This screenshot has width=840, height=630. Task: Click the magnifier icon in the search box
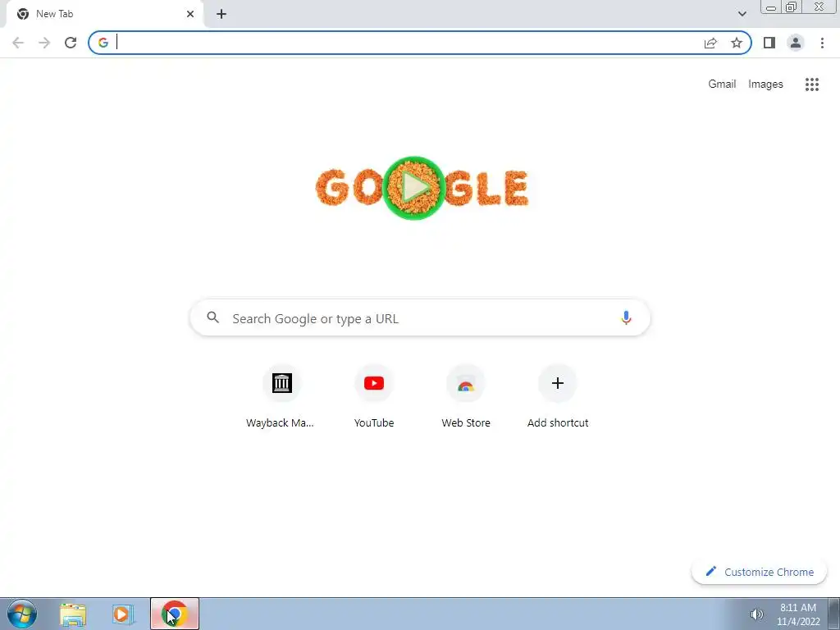coord(213,317)
